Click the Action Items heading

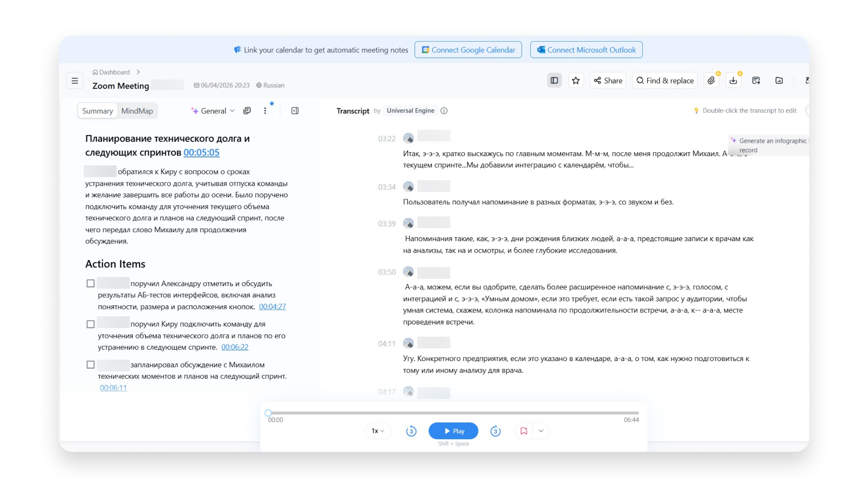coord(115,264)
